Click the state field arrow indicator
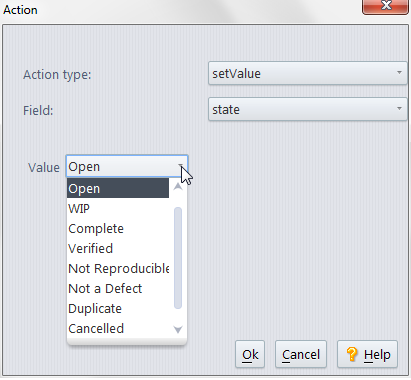Viewport: 411px width, 380px height. tap(399, 108)
